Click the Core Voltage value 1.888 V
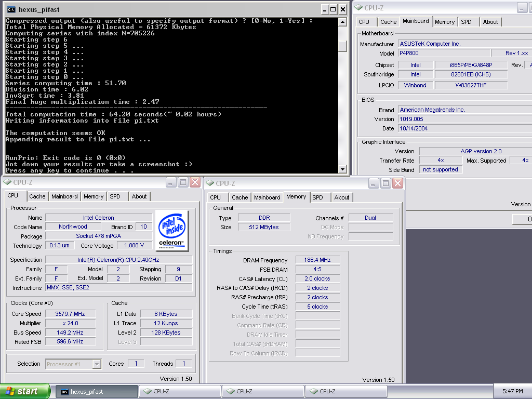 [134, 245]
